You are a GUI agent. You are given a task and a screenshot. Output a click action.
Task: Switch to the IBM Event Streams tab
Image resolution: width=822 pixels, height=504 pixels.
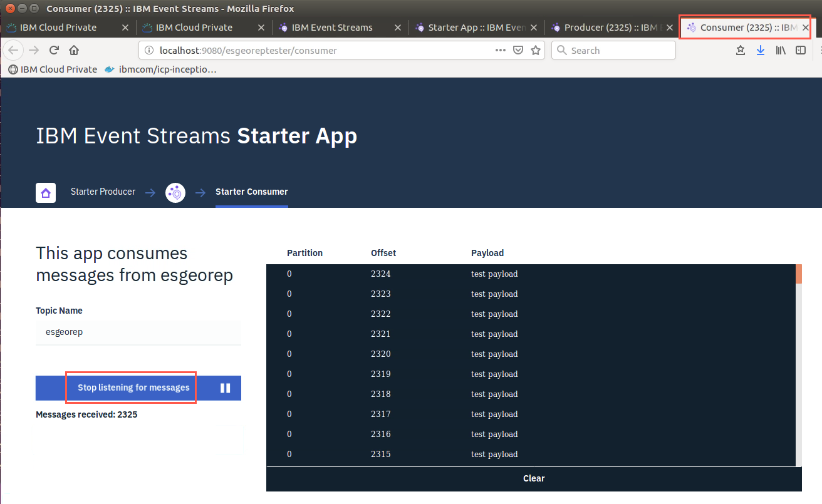[340, 28]
